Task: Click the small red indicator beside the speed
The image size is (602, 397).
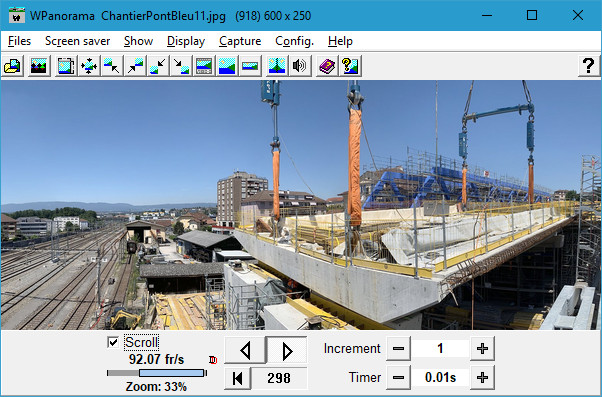Action: point(213,360)
